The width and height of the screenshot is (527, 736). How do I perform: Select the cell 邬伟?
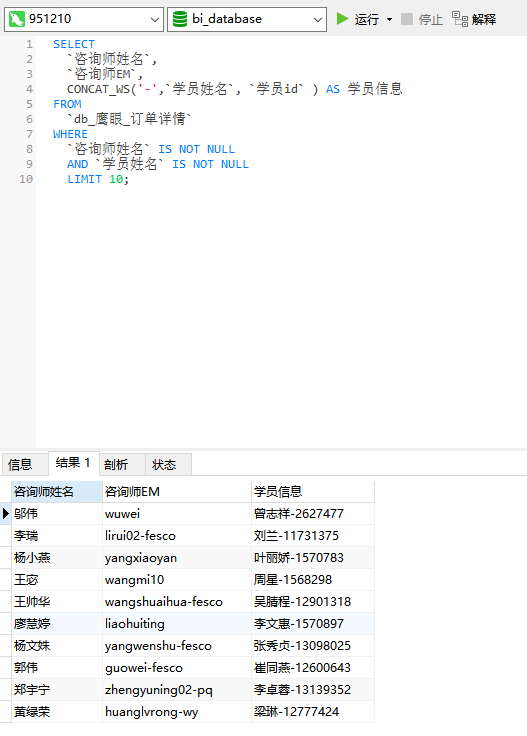point(57,514)
